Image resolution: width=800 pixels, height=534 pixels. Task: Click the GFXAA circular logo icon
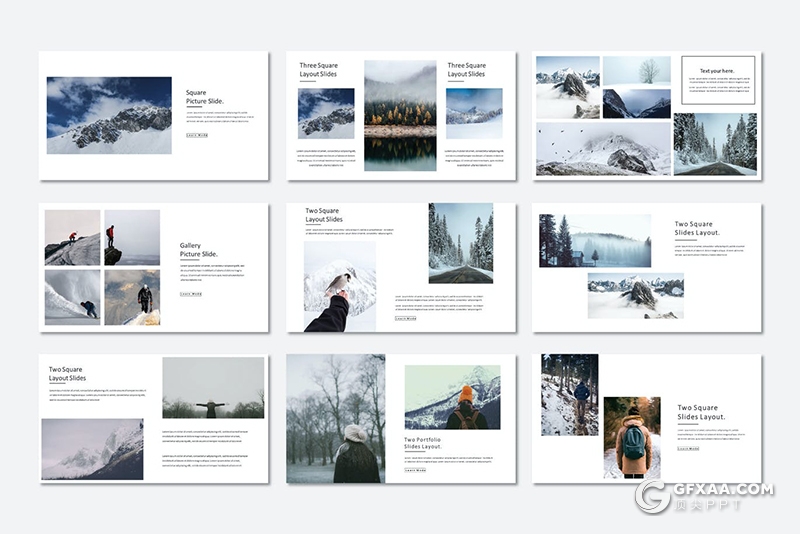click(x=653, y=497)
